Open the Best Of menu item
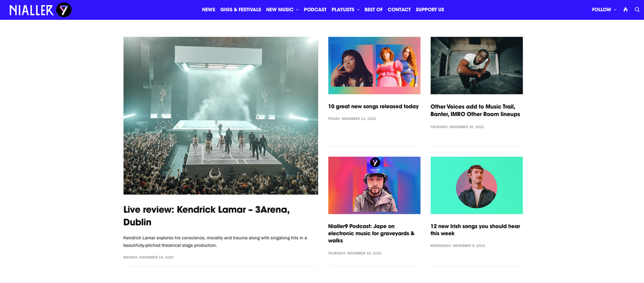The width and height of the screenshot is (644, 283). [374, 10]
